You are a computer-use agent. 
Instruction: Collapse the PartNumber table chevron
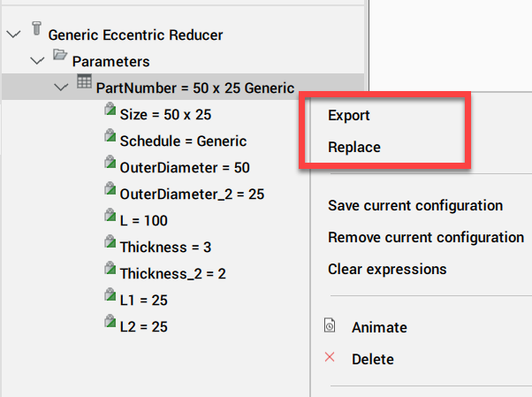[61, 88]
